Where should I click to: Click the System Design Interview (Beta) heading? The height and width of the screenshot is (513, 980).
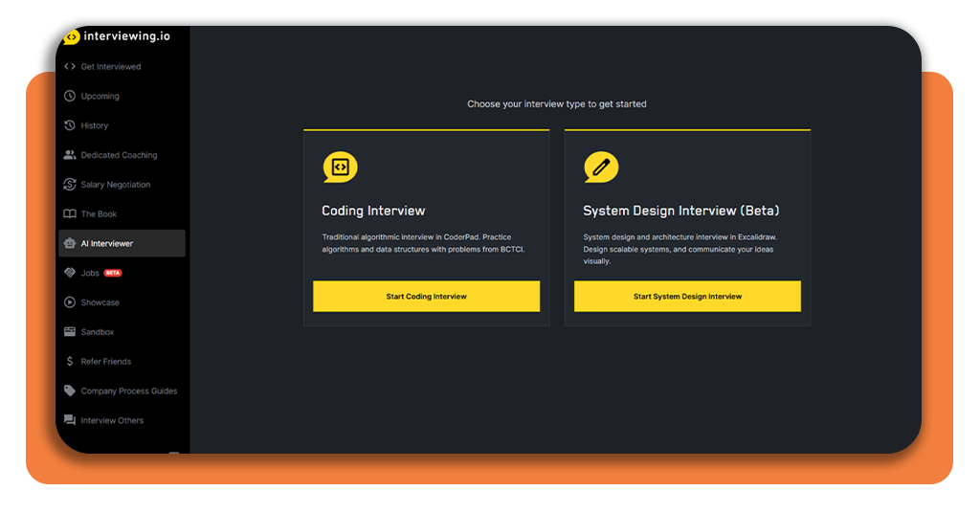pos(681,211)
